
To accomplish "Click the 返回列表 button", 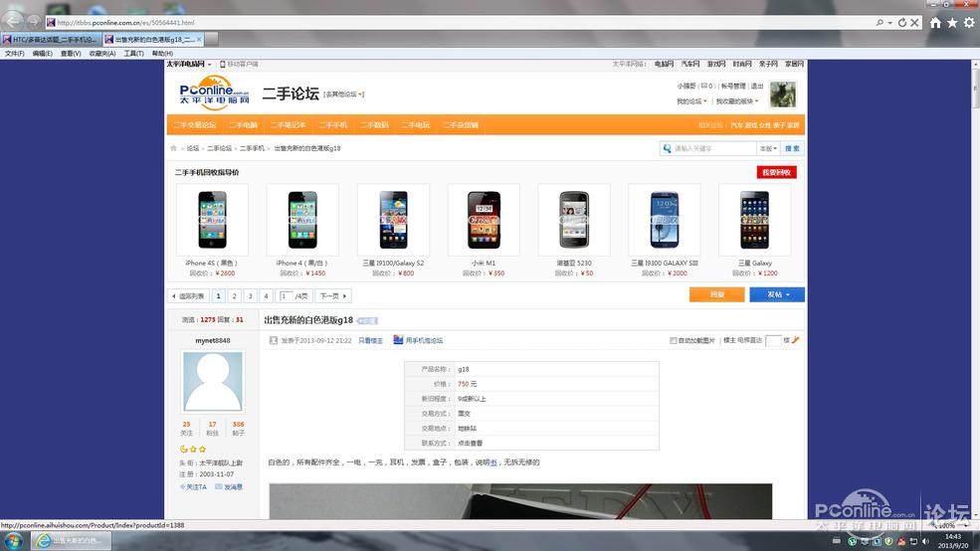I will 188,296.
